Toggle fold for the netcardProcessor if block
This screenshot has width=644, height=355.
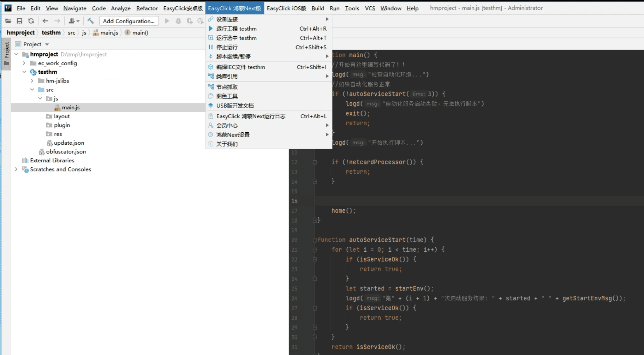(315, 162)
